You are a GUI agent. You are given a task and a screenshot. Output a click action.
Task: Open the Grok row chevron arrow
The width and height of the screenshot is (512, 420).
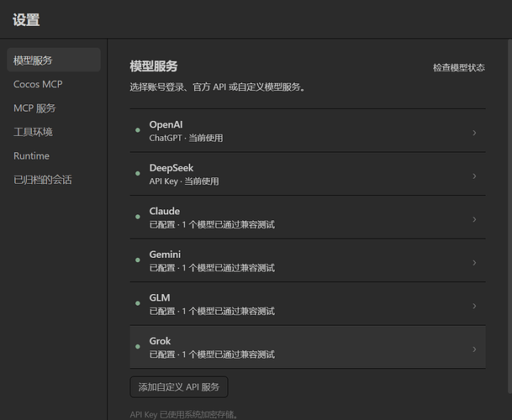tap(474, 349)
